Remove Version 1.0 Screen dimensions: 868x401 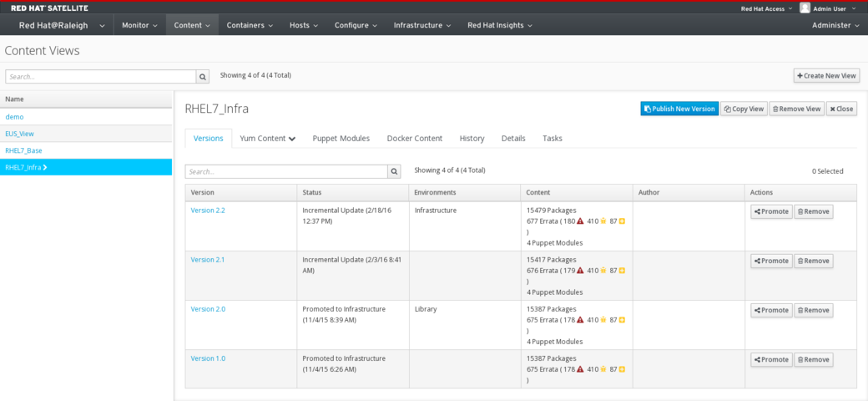pos(813,359)
